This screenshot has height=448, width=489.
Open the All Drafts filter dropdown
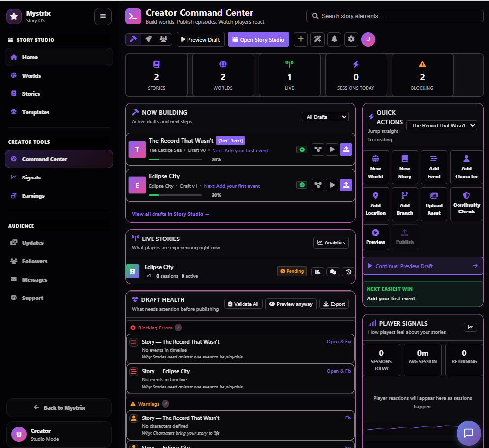coord(325,117)
